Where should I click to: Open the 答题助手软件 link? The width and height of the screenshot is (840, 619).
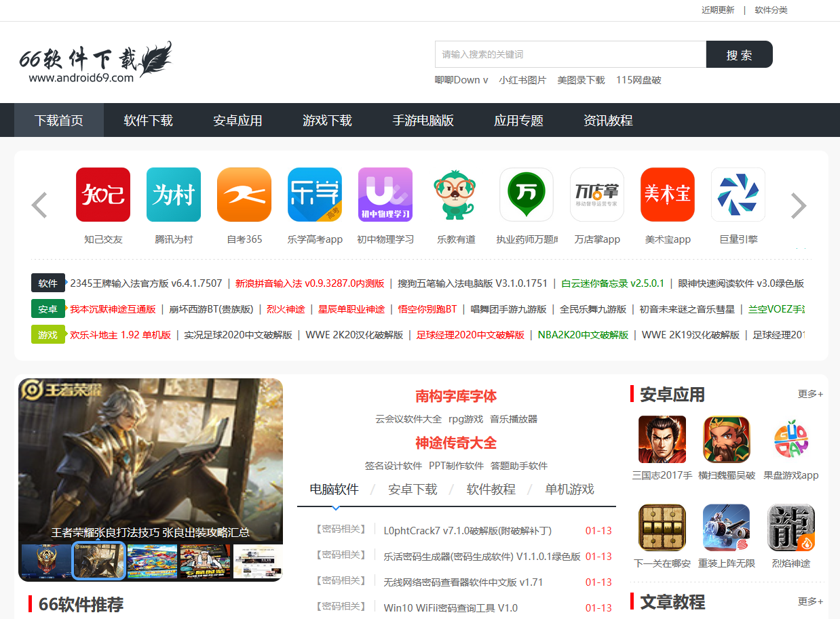pyautogui.click(x=519, y=466)
